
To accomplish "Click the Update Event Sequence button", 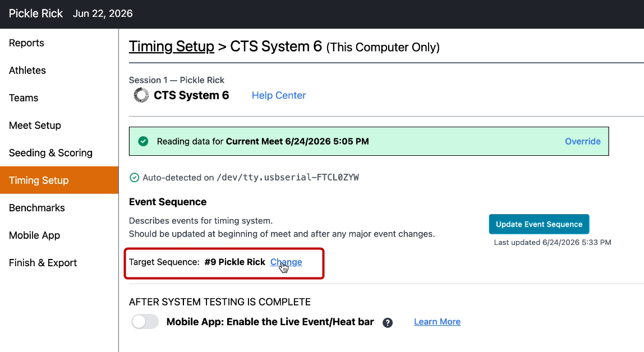I will pyautogui.click(x=539, y=224).
